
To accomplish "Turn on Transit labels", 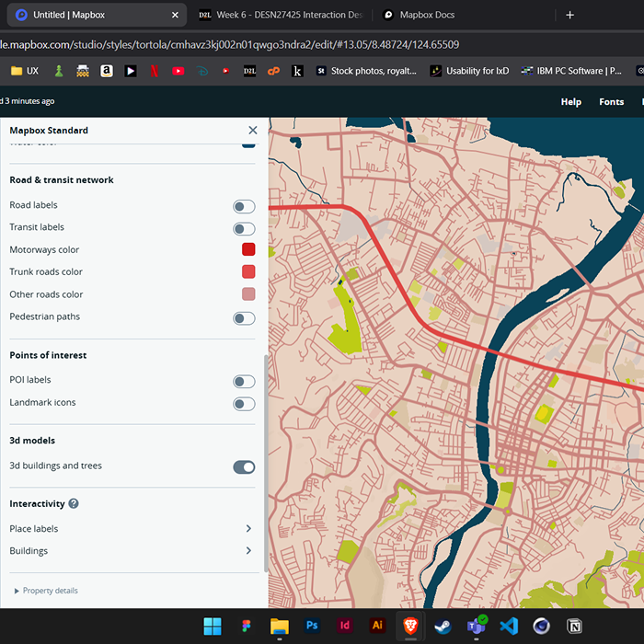I will point(244,228).
